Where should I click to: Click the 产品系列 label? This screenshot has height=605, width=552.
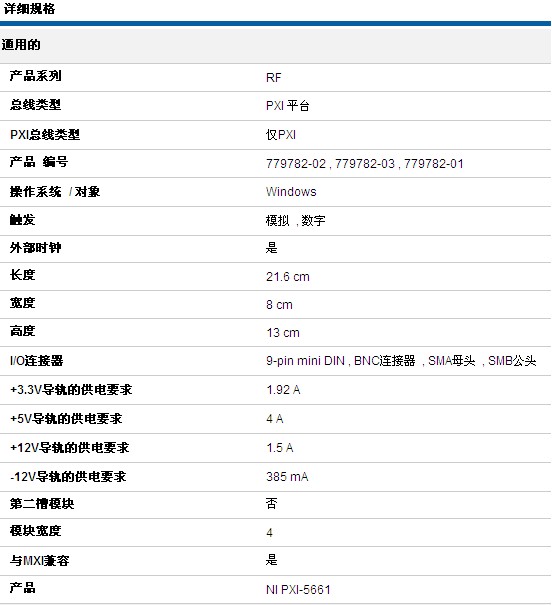(35, 76)
